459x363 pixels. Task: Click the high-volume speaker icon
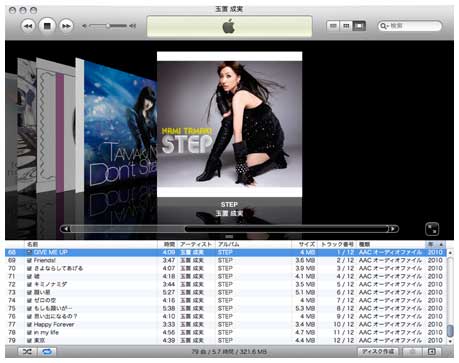[133, 26]
